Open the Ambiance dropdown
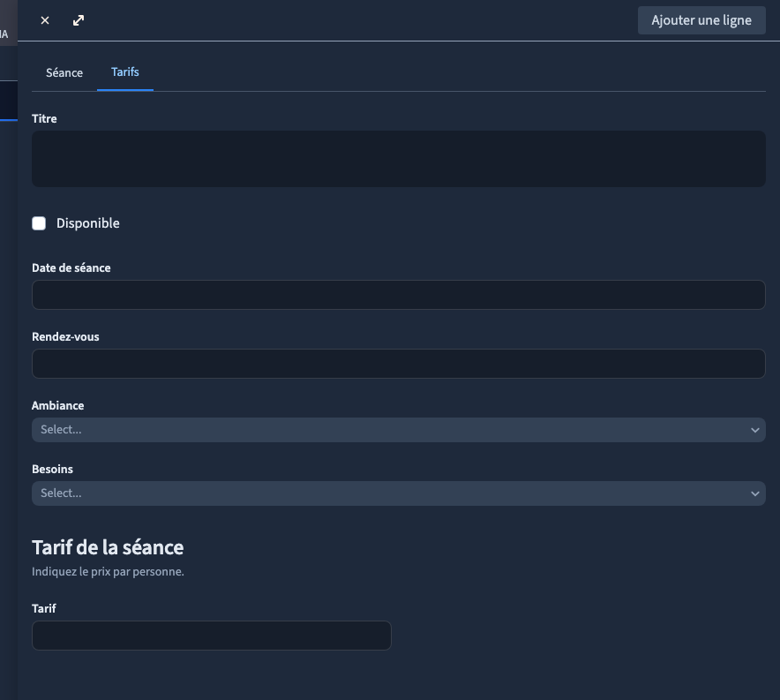 399,430
